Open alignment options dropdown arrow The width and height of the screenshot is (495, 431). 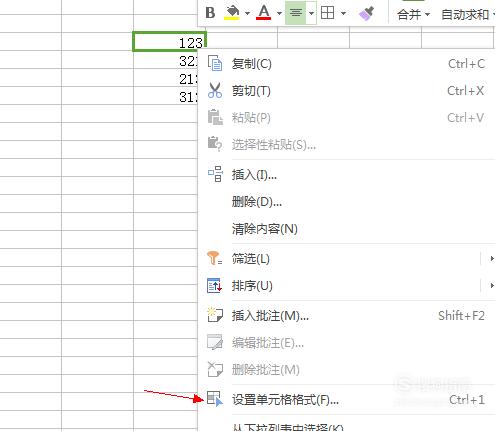(x=311, y=13)
